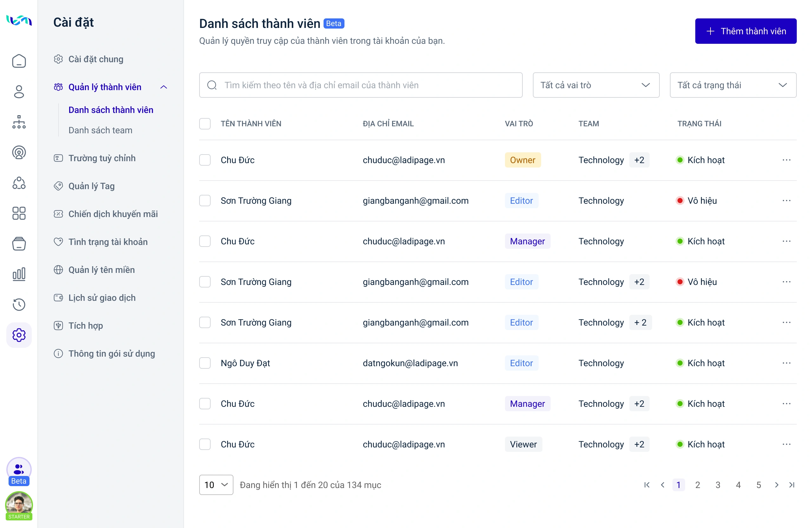This screenshot has height=528, width=812.
Task: Click the bar chart reports icon
Action: pyautogui.click(x=19, y=274)
